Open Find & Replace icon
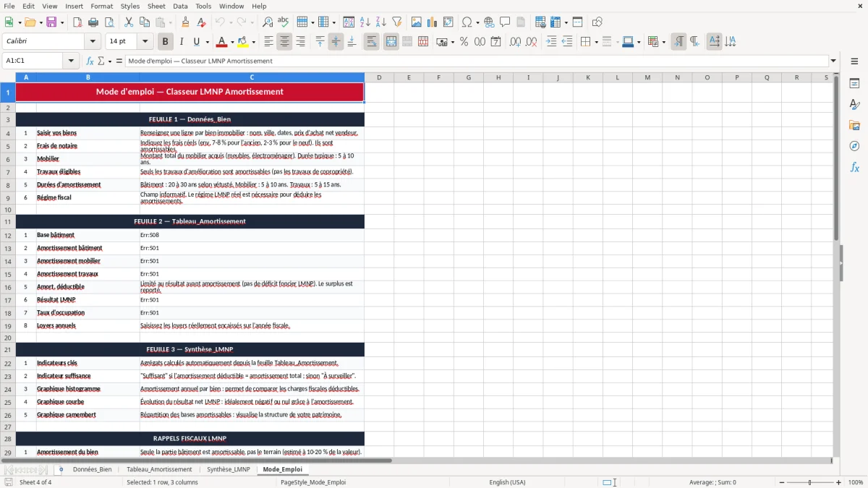The height and width of the screenshot is (488, 868). coord(268,22)
